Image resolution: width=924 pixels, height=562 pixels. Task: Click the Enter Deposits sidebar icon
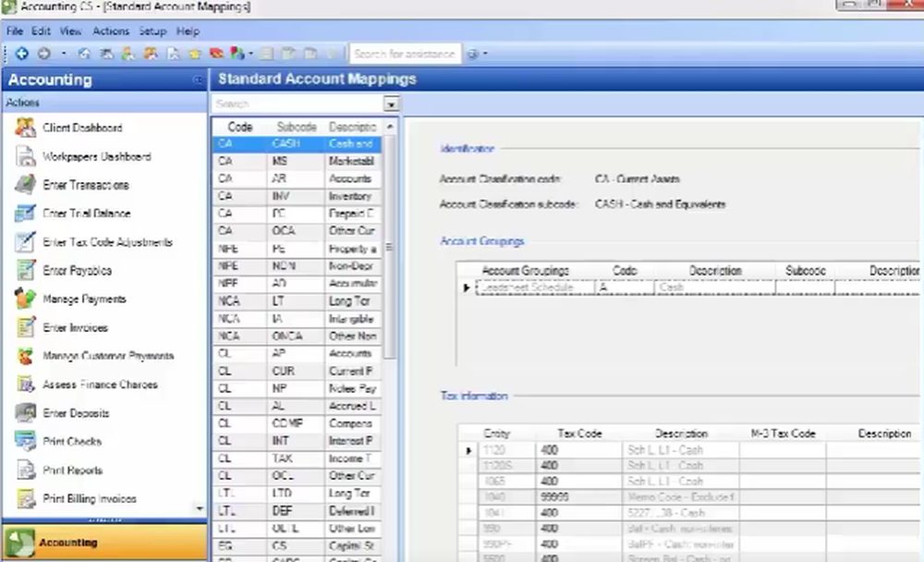(x=25, y=413)
